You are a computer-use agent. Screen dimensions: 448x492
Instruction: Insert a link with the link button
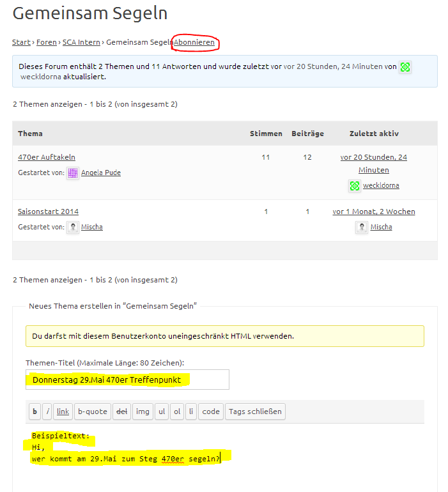(63, 411)
